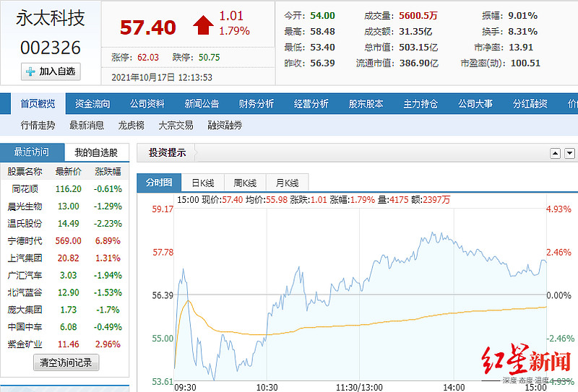
Task: Click the current price 57.40
Action: (x=148, y=27)
